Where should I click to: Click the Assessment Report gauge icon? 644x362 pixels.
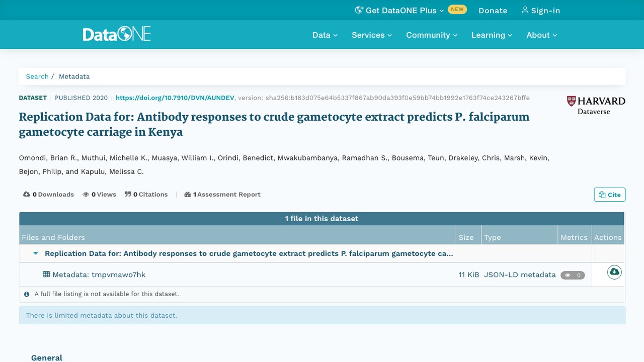pyautogui.click(x=188, y=194)
